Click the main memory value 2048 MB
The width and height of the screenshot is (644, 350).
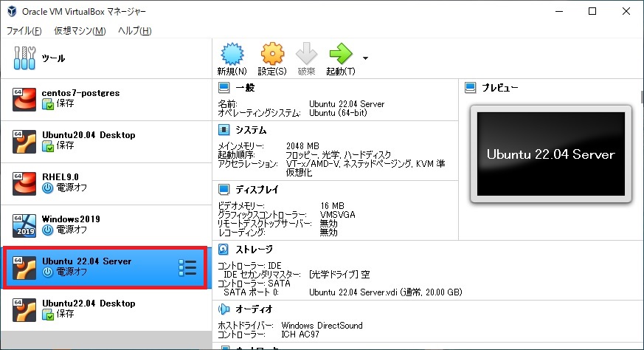point(302,146)
